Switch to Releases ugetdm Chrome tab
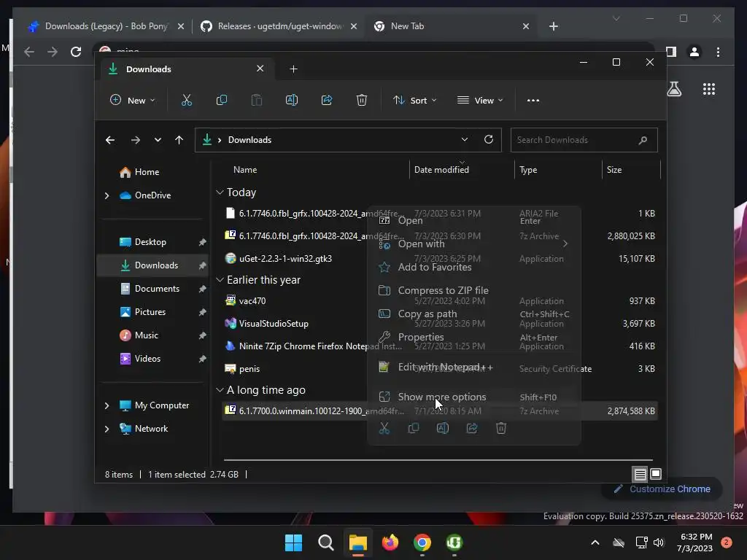This screenshot has width=747, height=560. [x=279, y=26]
